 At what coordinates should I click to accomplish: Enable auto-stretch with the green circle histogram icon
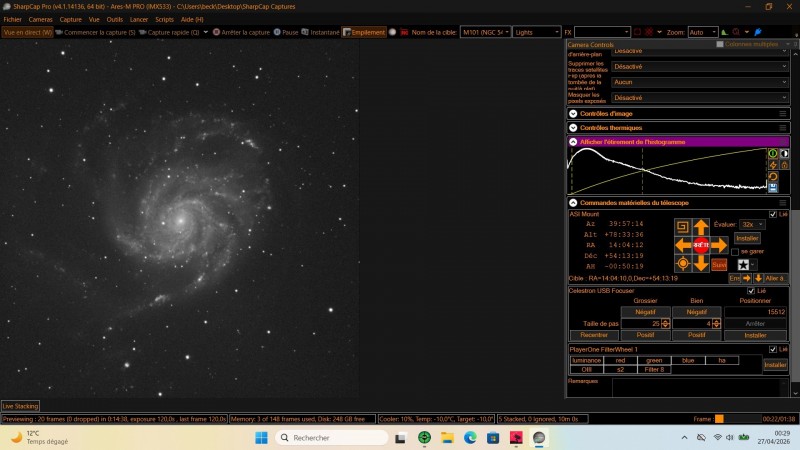773,153
